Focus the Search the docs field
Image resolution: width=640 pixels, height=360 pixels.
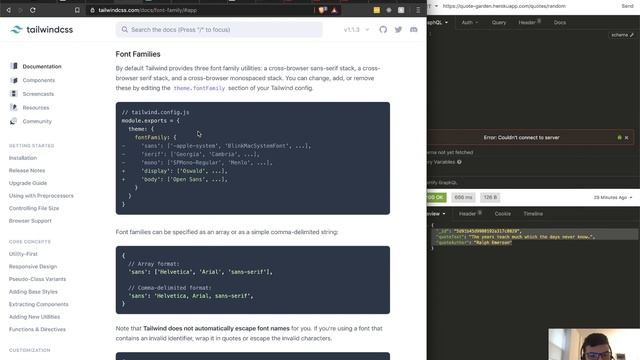(219, 29)
